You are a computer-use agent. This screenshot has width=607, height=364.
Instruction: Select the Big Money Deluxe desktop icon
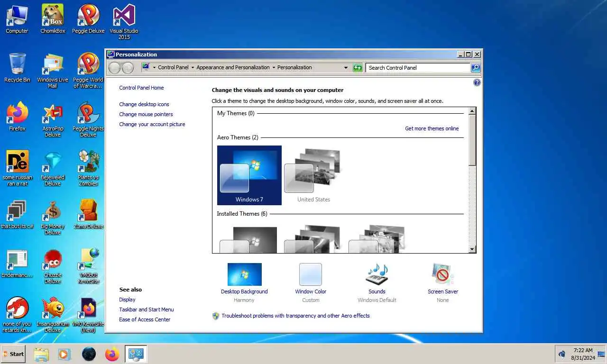[53, 218]
